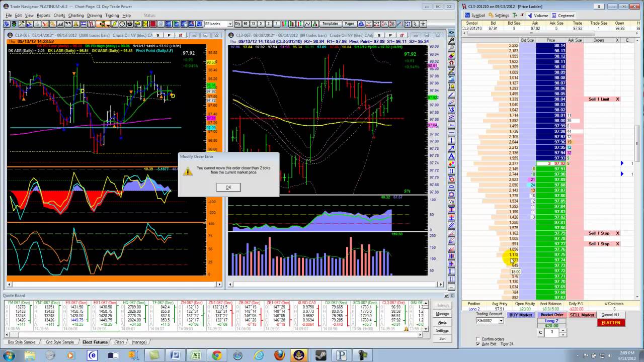Toggle Centered mode in price ladder
Image resolution: width=644 pixels, height=362 pixels.
563,16
